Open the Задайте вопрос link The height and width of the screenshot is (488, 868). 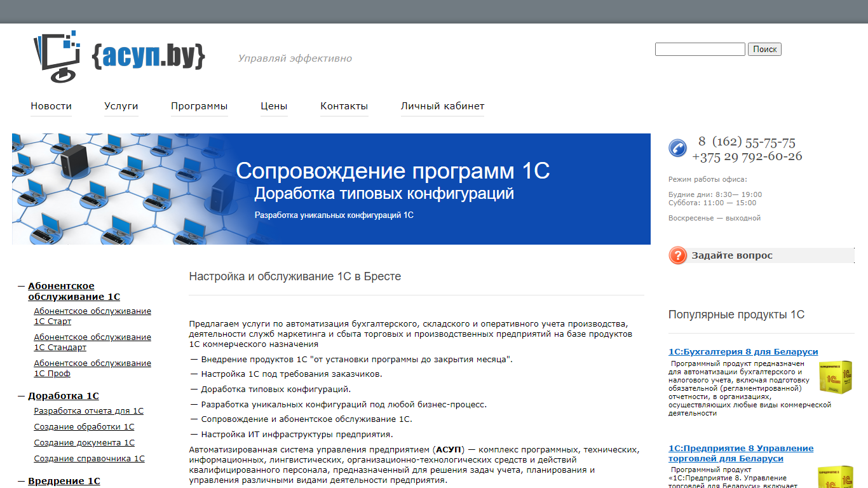pyautogui.click(x=732, y=255)
